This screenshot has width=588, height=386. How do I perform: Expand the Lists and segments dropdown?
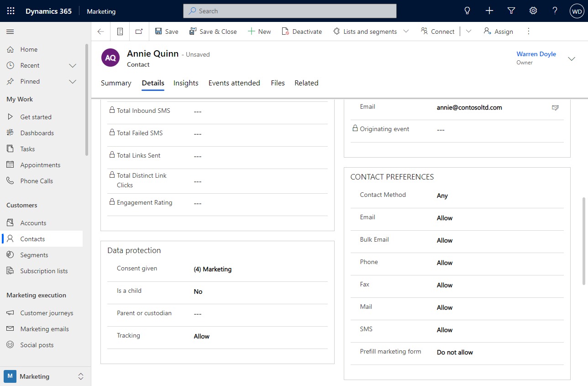point(406,32)
